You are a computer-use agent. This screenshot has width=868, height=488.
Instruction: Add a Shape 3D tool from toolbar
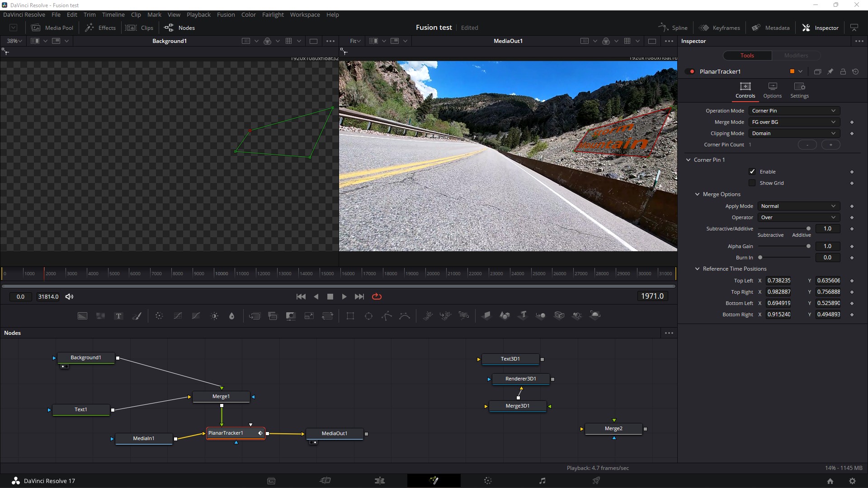click(x=505, y=315)
